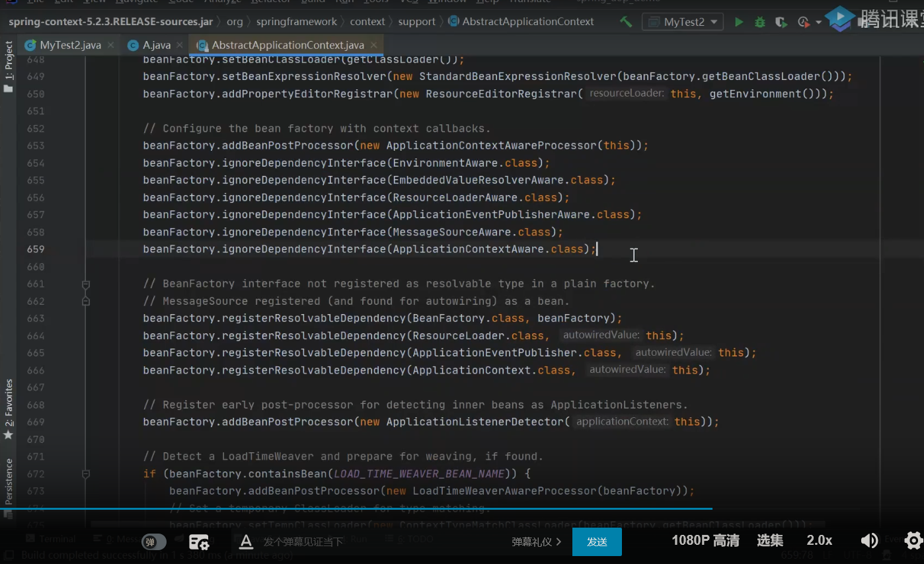Open video player settings gear

point(913,540)
